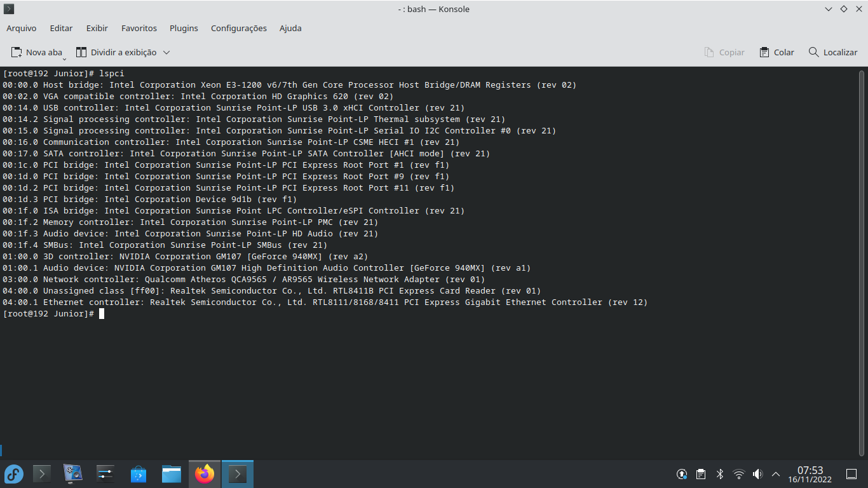Open the Exibir menu
Image resolution: width=868 pixels, height=488 pixels.
point(97,28)
